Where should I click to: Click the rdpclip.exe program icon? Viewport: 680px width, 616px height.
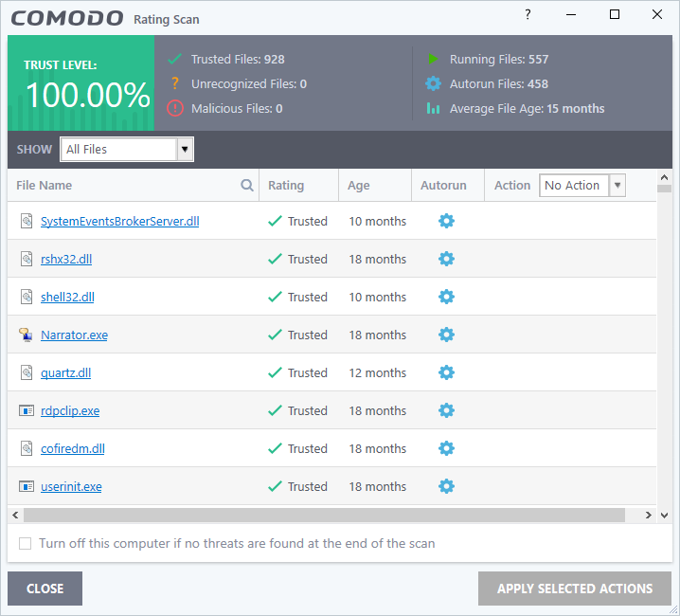(27, 410)
